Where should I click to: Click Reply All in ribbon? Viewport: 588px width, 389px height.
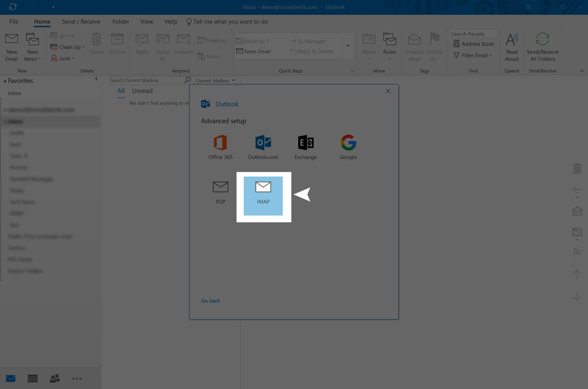click(162, 48)
